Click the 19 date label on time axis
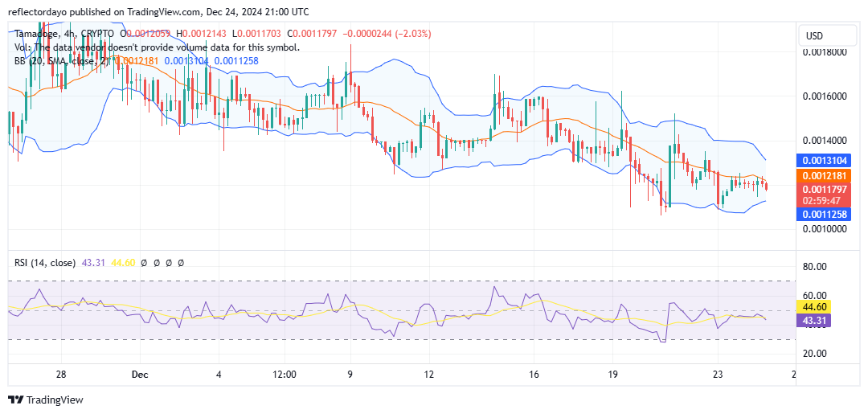Viewport: 868px width, 414px height. point(612,374)
